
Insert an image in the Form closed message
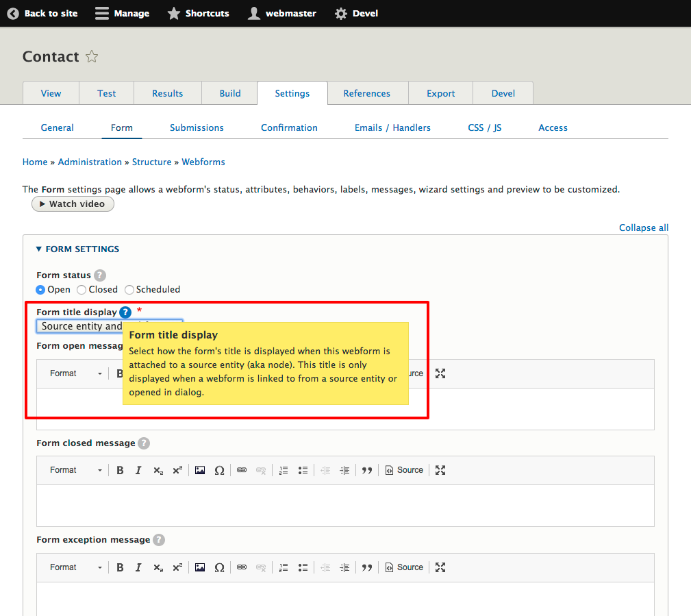(199, 470)
